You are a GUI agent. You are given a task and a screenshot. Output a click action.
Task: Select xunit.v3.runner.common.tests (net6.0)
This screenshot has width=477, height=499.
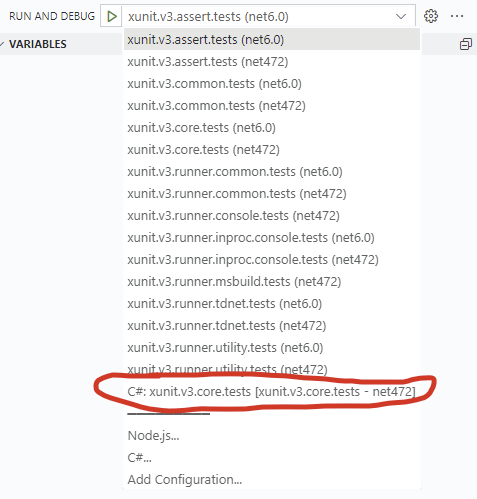[x=272, y=172]
